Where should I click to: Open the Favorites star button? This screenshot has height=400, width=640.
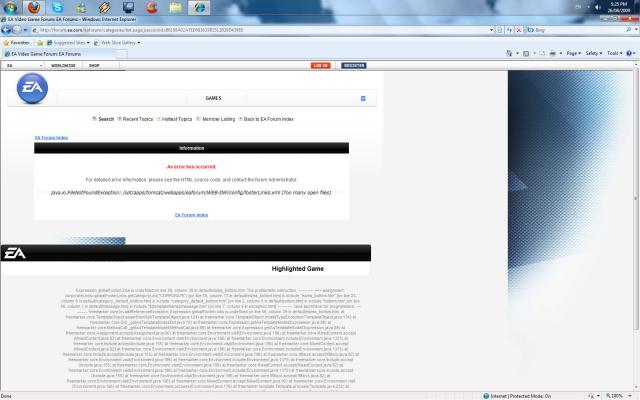(x=16, y=42)
